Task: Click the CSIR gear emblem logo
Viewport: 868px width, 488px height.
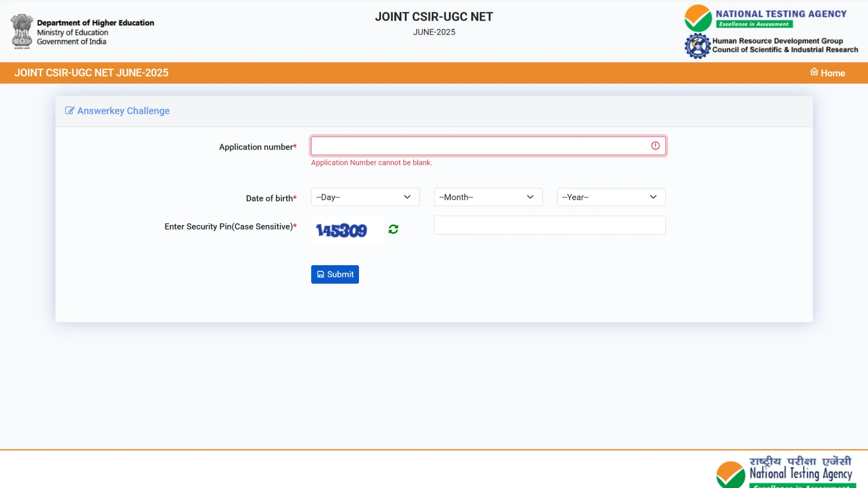Action: pyautogui.click(x=698, y=46)
